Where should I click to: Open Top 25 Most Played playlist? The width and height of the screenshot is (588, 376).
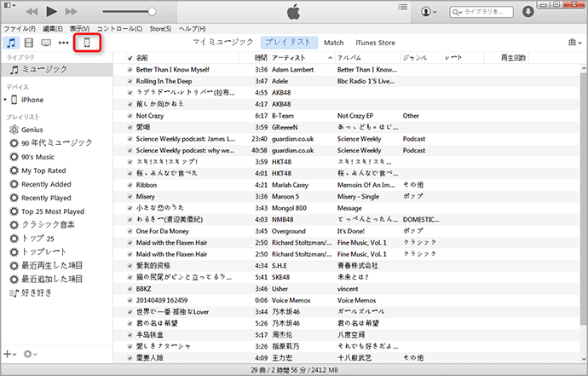pyautogui.click(x=53, y=211)
